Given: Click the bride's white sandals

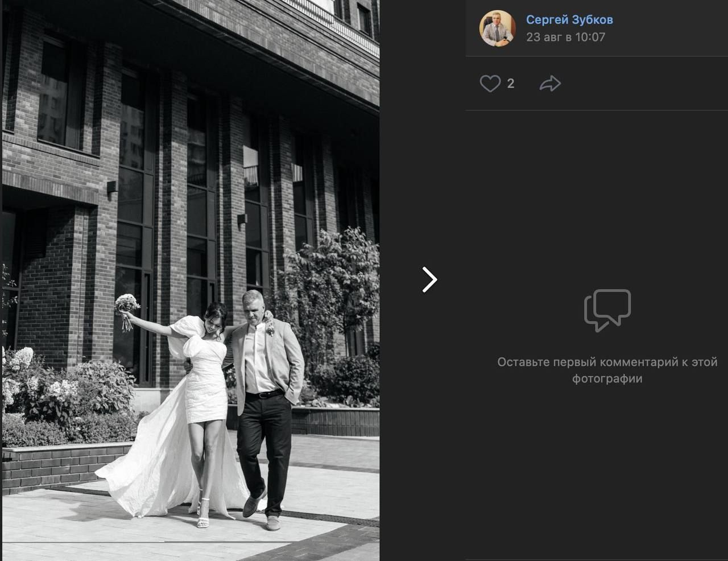Looking at the screenshot, I should [x=202, y=514].
